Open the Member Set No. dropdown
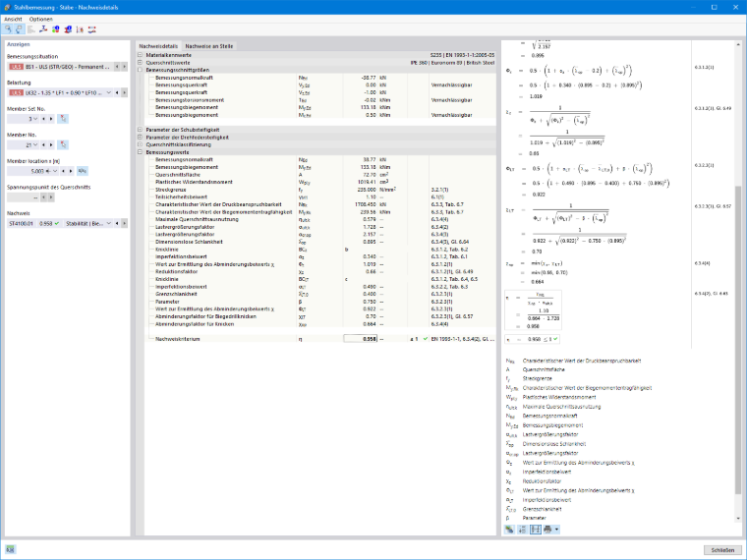The image size is (747, 560). [x=35, y=119]
